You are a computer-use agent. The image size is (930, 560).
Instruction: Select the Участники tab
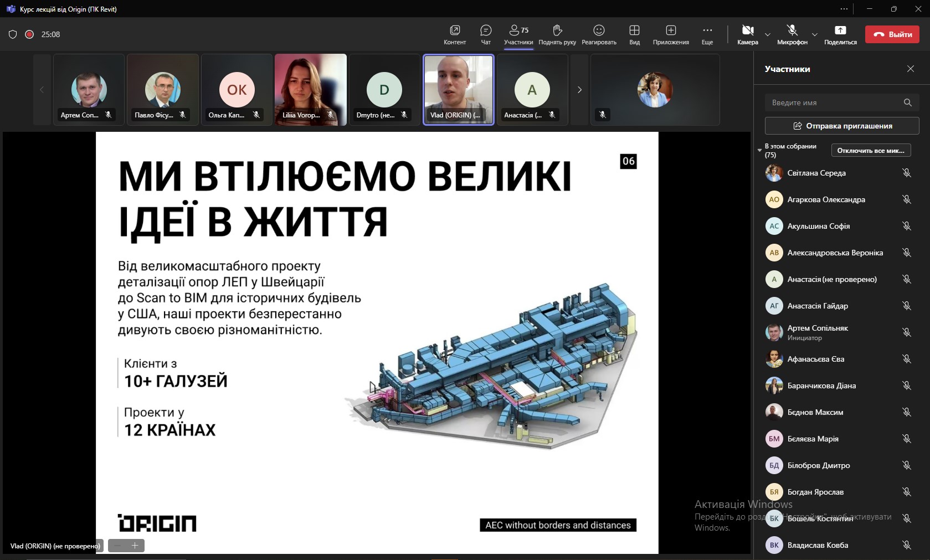pos(518,34)
